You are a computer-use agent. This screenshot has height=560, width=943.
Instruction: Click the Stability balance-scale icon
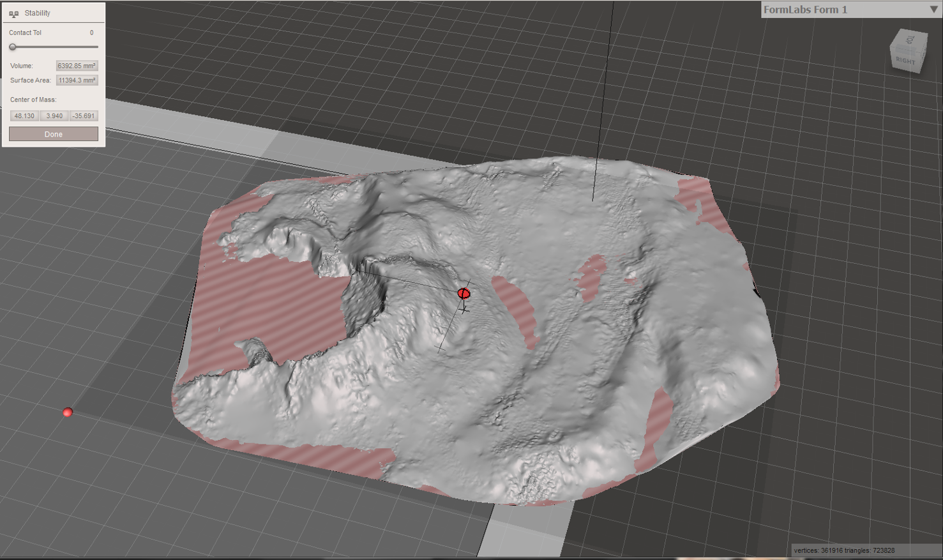(x=13, y=13)
